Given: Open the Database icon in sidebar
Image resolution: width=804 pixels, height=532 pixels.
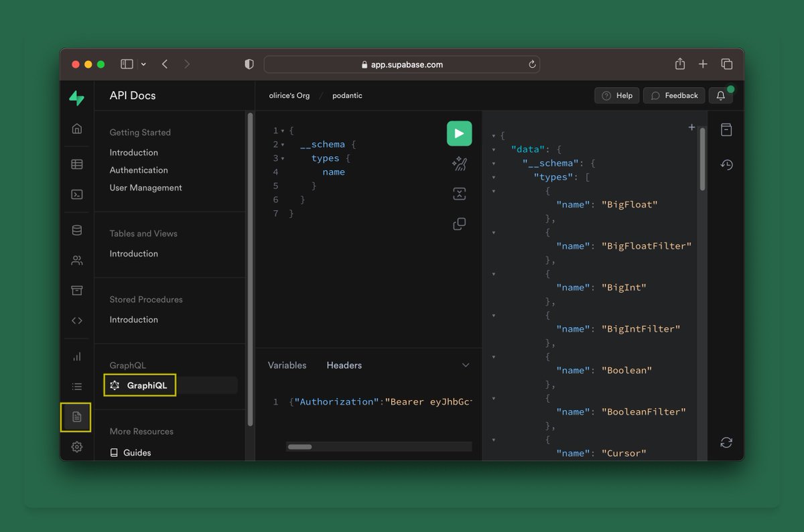Looking at the screenshot, I should (77, 230).
